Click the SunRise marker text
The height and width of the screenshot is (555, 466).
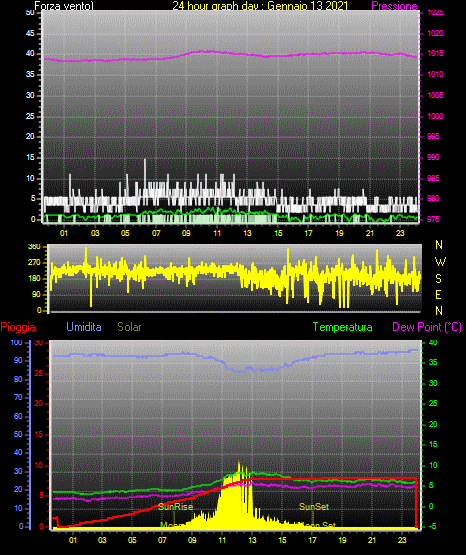(176, 507)
